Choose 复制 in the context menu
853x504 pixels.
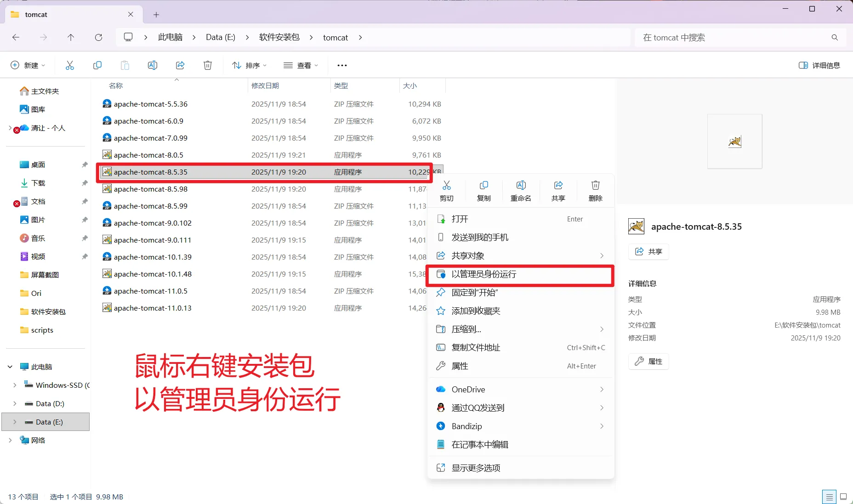click(x=484, y=191)
